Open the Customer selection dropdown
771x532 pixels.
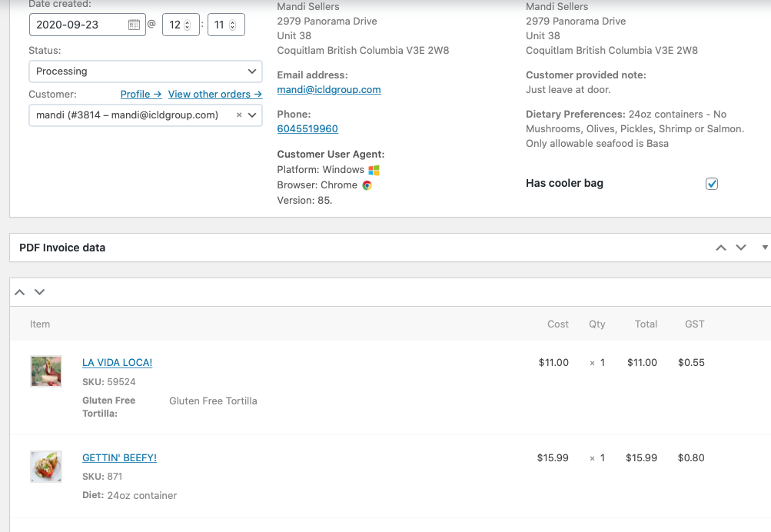(145, 115)
